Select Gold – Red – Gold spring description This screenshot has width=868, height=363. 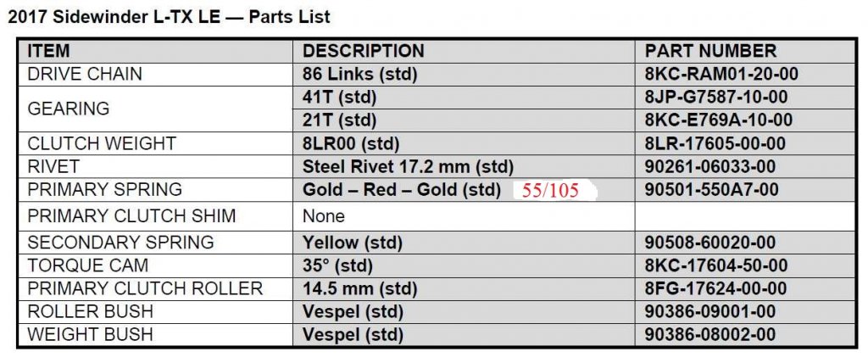(x=401, y=190)
